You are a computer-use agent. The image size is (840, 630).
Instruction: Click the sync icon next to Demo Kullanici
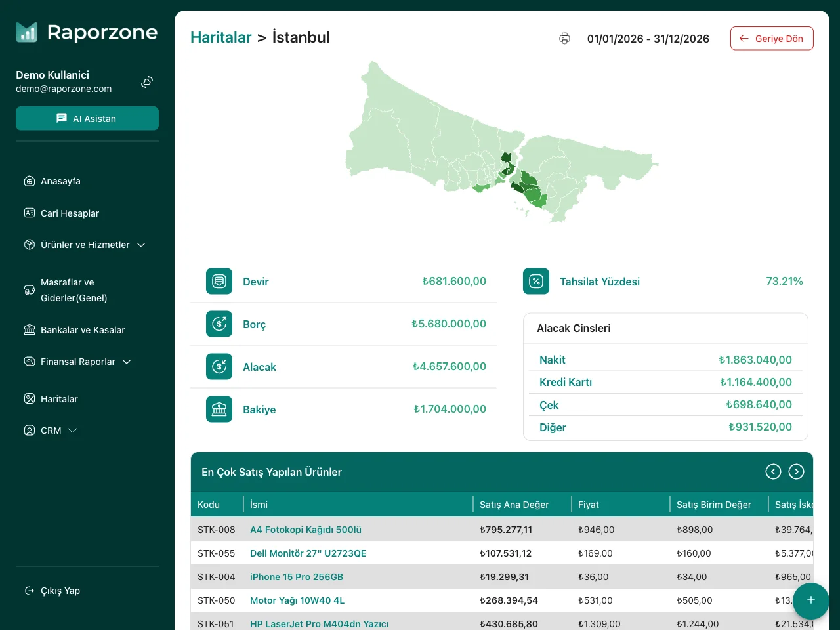click(147, 82)
